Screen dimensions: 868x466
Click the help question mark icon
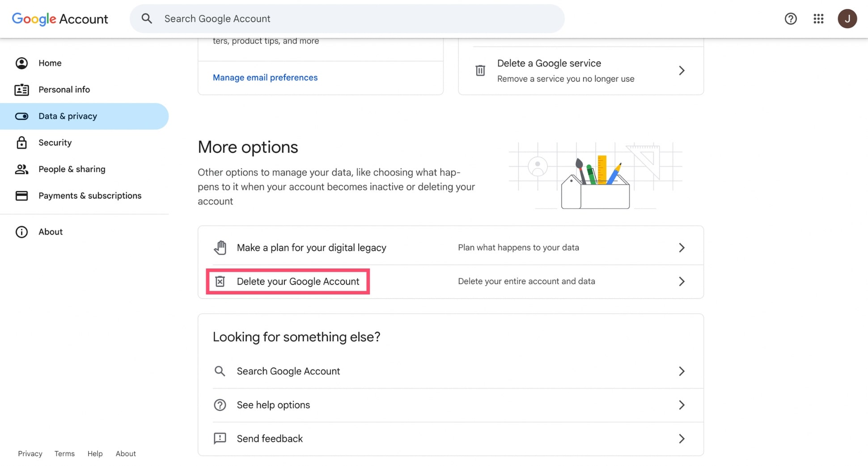790,19
